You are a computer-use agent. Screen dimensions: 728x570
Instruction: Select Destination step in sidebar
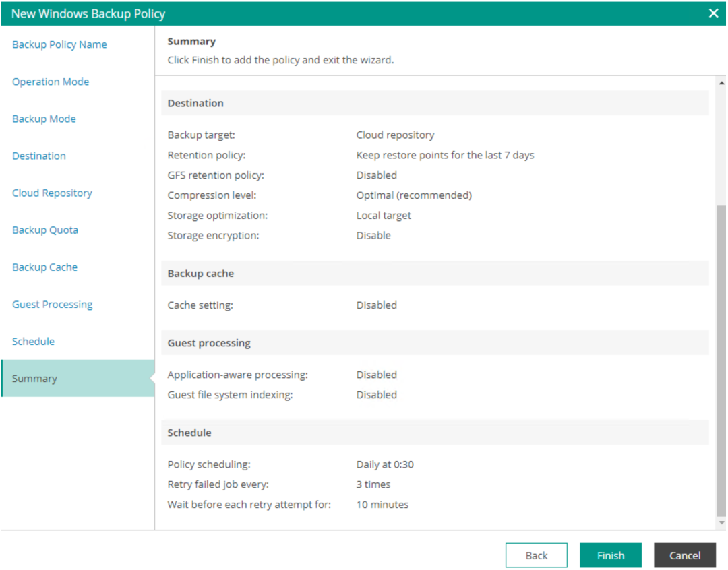tap(39, 156)
